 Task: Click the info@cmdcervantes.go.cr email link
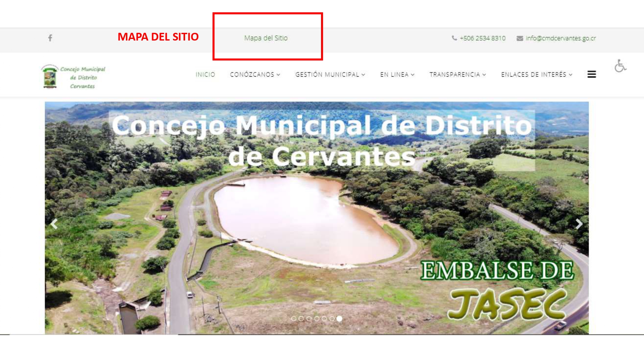point(561,38)
